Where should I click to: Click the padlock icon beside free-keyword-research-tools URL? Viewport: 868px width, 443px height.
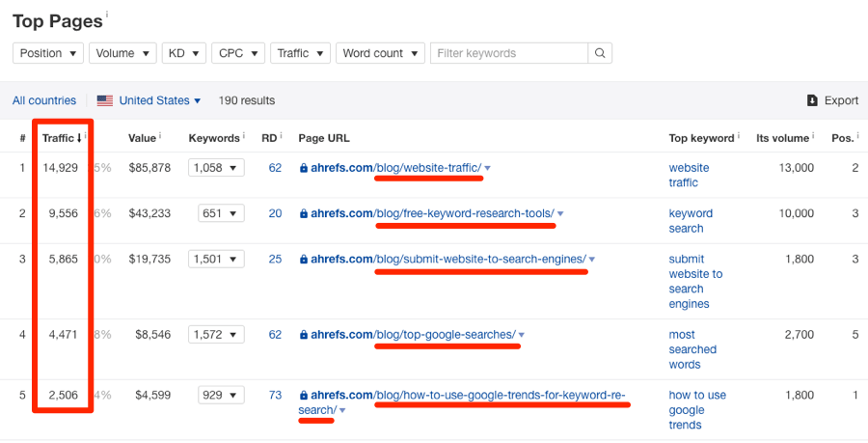click(x=304, y=213)
